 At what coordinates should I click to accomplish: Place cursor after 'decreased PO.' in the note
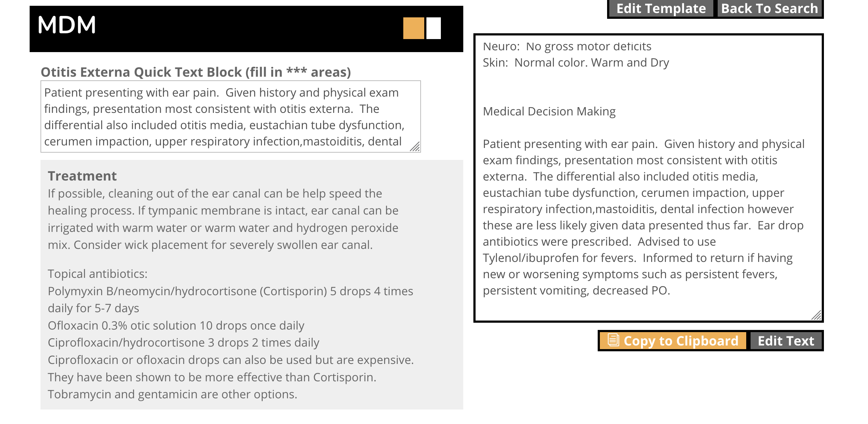[671, 291]
